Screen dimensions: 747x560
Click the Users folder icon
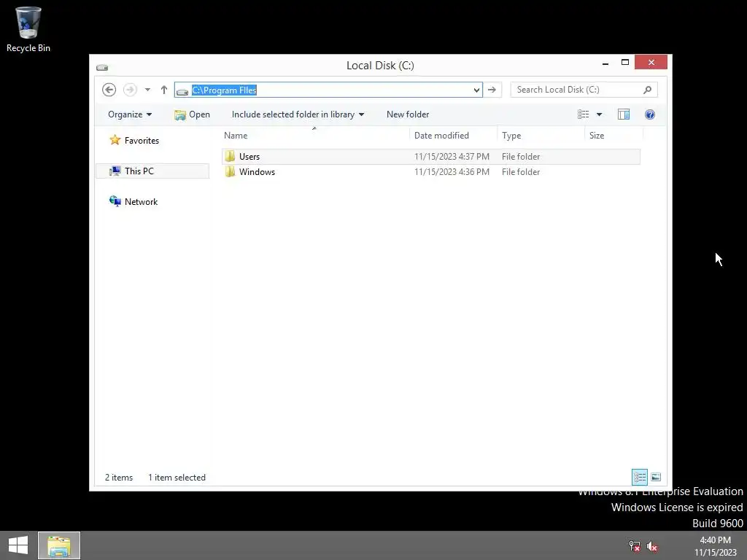230,156
